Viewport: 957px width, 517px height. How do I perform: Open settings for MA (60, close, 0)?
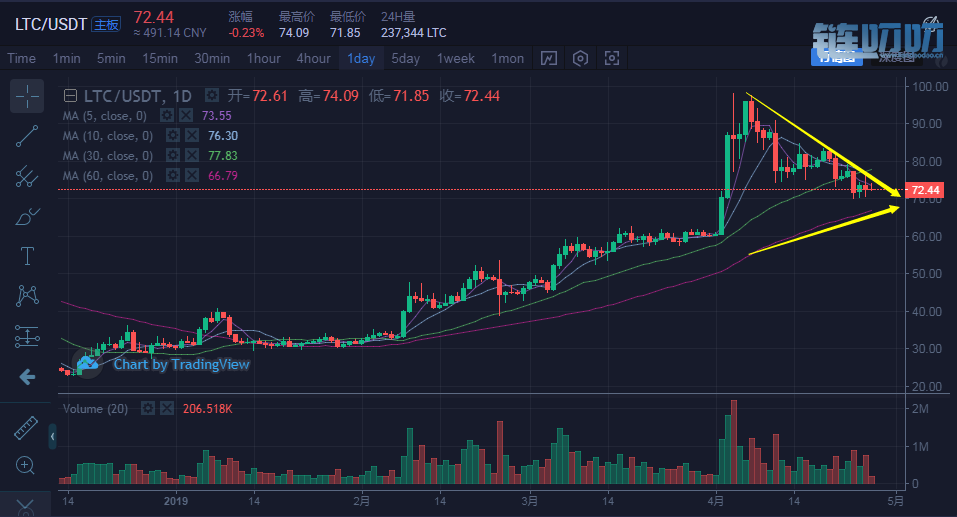coord(173,176)
